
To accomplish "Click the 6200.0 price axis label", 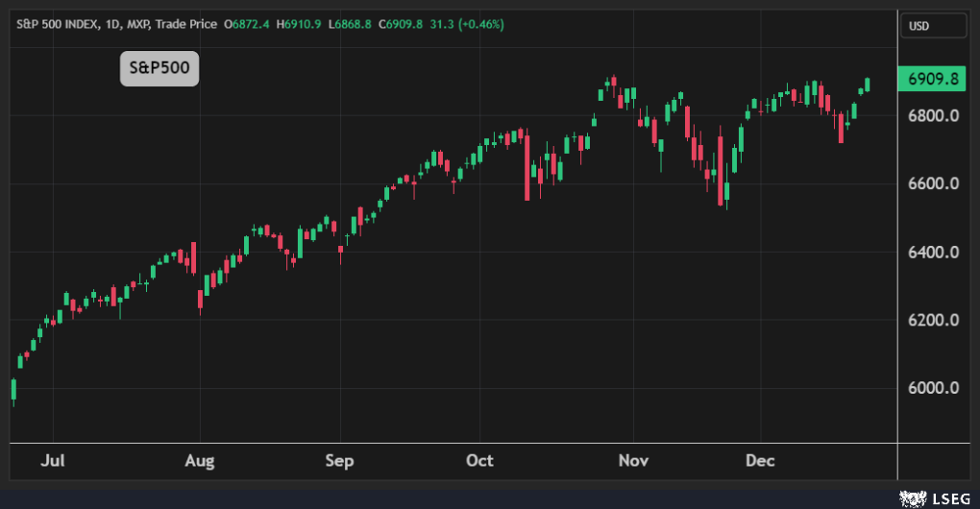I will point(933,320).
